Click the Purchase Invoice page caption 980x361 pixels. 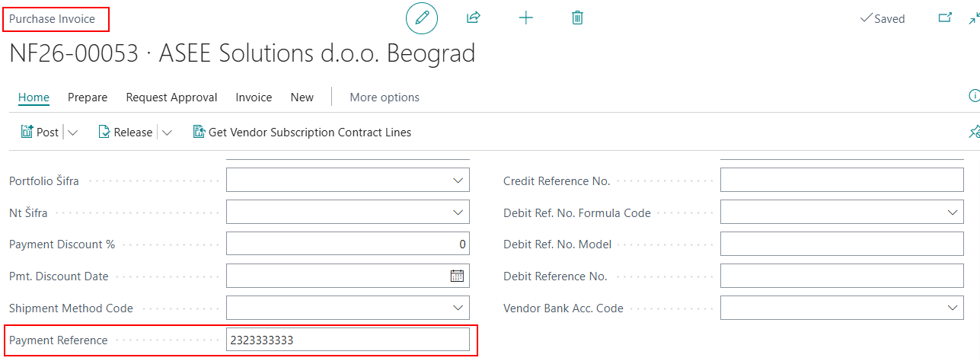tap(52, 18)
